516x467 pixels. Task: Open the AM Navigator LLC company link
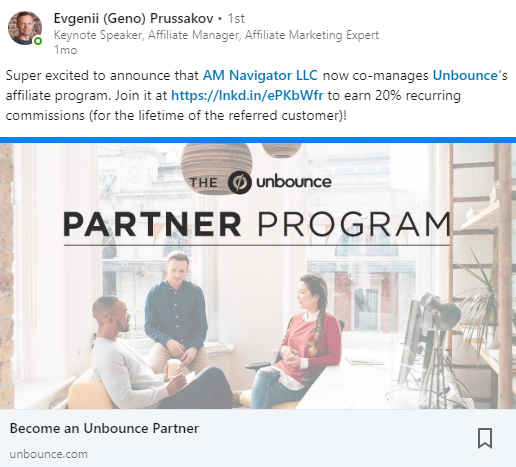(260, 75)
